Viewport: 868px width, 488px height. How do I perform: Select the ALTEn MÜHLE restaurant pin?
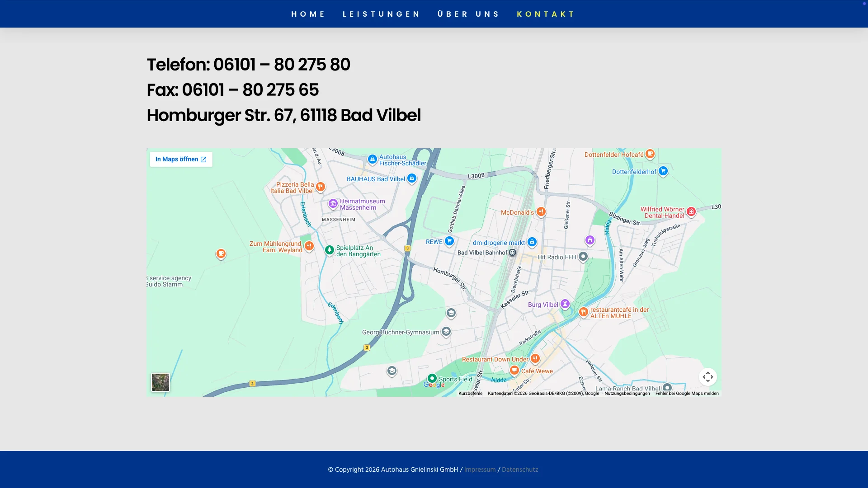pyautogui.click(x=584, y=312)
